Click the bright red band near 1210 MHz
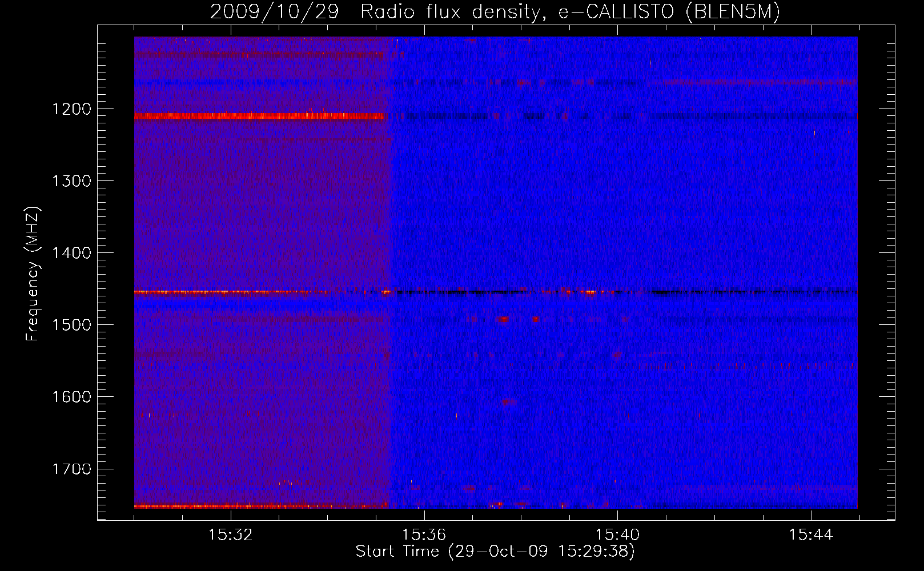This screenshot has width=924, height=571. coord(260,116)
